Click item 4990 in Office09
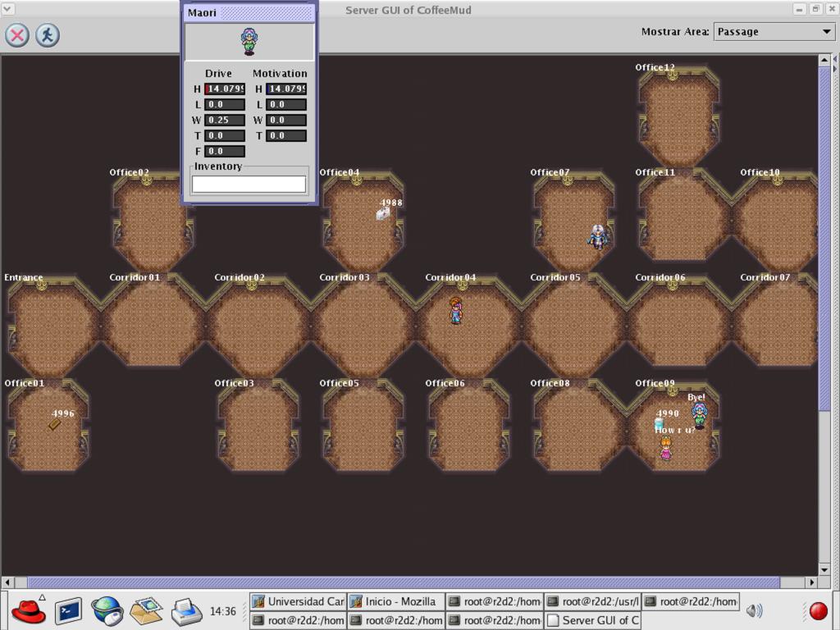 point(660,423)
